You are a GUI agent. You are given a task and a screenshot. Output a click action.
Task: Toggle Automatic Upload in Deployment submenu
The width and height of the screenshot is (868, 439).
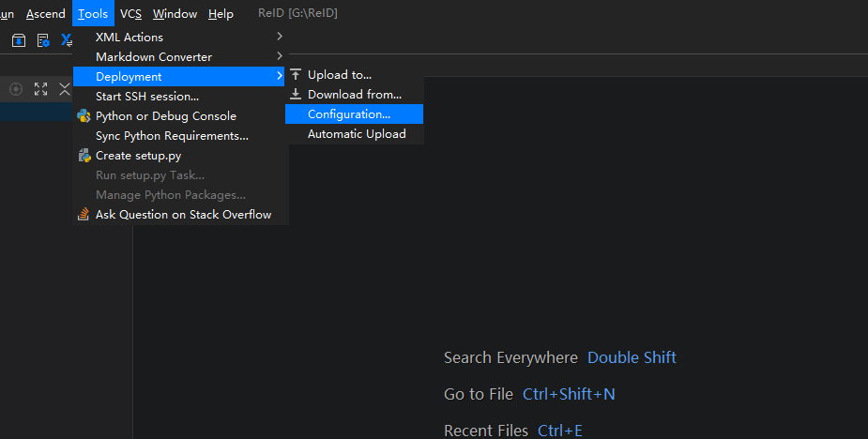pyautogui.click(x=357, y=134)
